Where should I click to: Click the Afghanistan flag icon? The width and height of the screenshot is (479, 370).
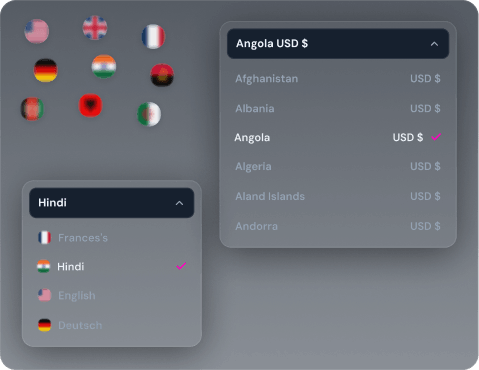tap(32, 109)
